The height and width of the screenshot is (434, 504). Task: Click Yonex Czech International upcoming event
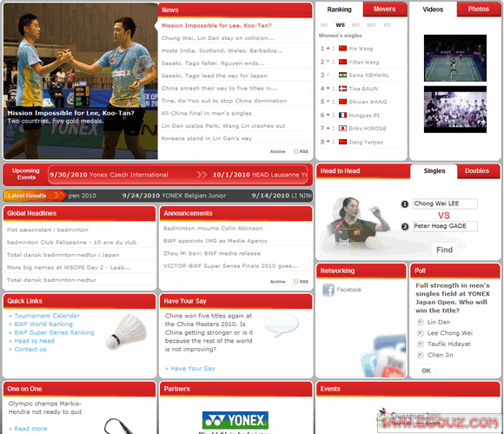(109, 175)
